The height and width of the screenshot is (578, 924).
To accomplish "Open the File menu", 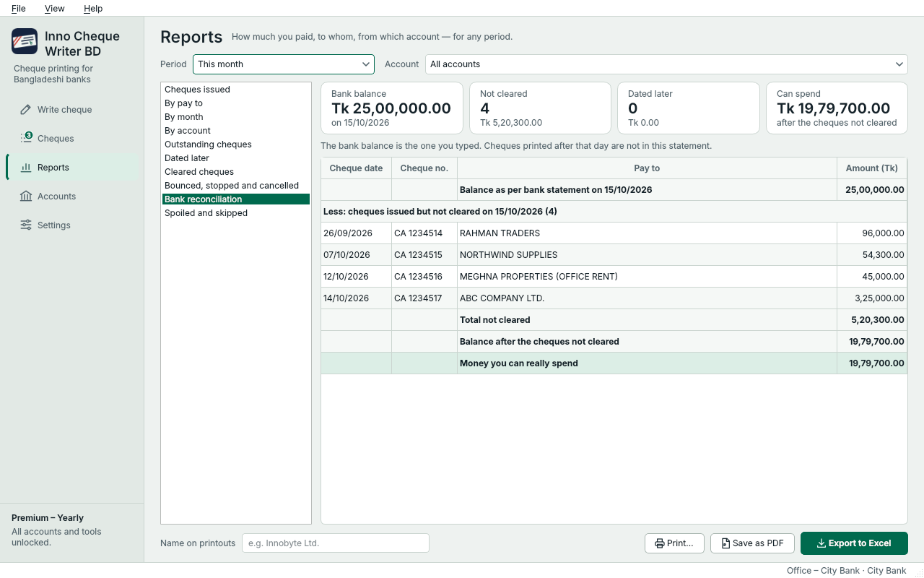I will 19,9.
